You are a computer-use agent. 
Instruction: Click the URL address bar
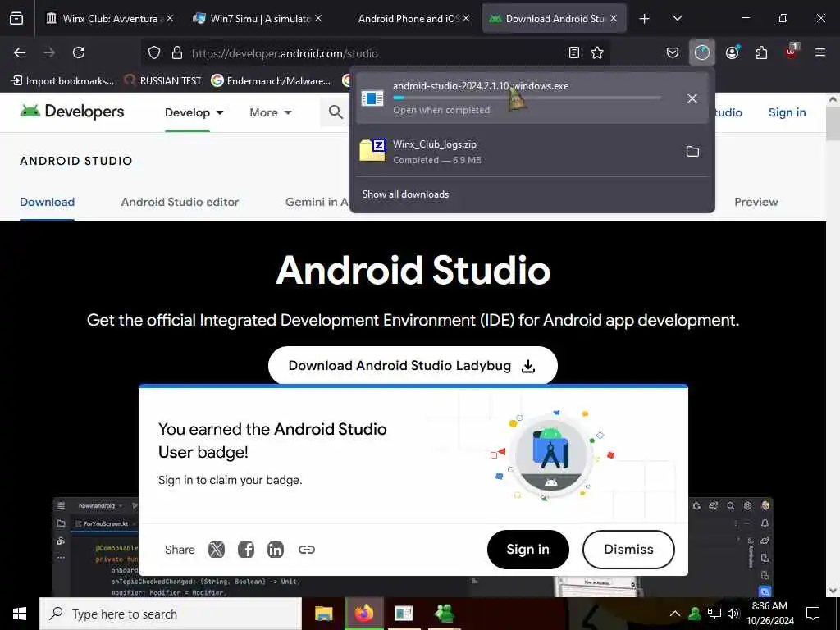tap(375, 52)
